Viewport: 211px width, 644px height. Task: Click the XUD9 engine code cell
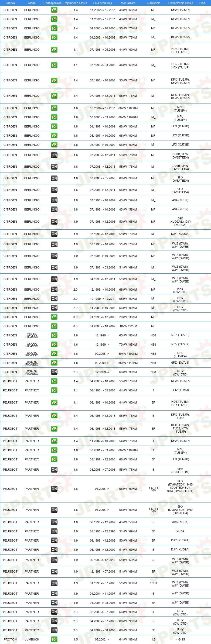pyautogui.click(x=180, y=531)
